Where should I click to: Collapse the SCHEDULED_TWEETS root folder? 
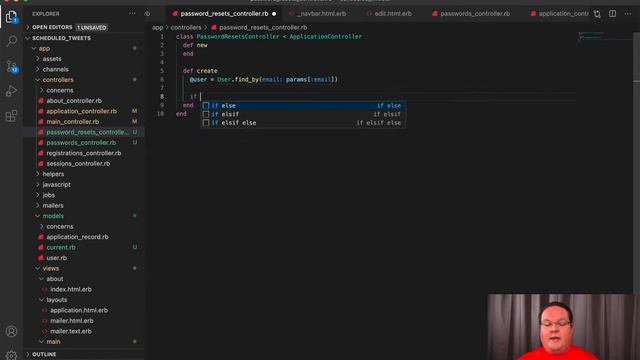pyautogui.click(x=28, y=38)
